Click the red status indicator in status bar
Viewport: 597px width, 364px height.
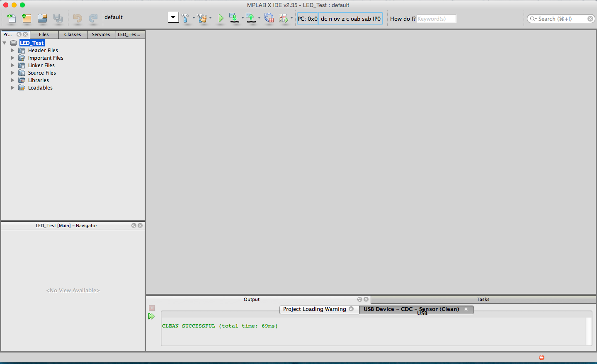pyautogui.click(x=541, y=357)
